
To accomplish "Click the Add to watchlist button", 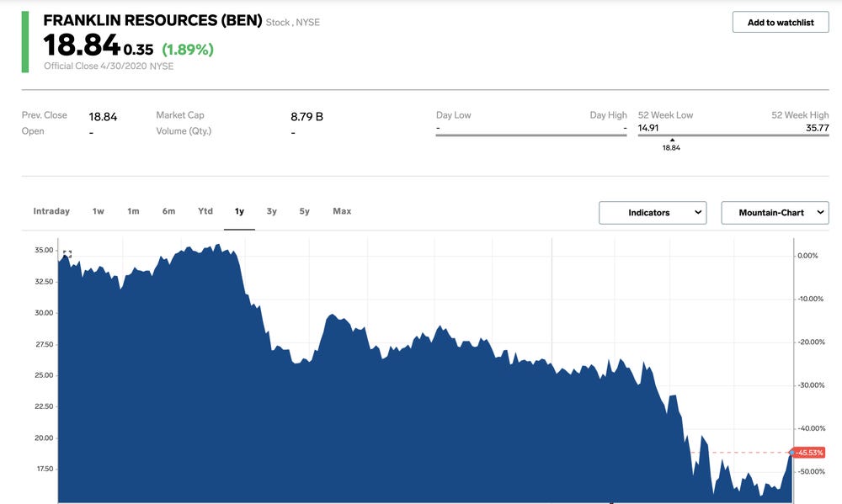I will (x=781, y=22).
